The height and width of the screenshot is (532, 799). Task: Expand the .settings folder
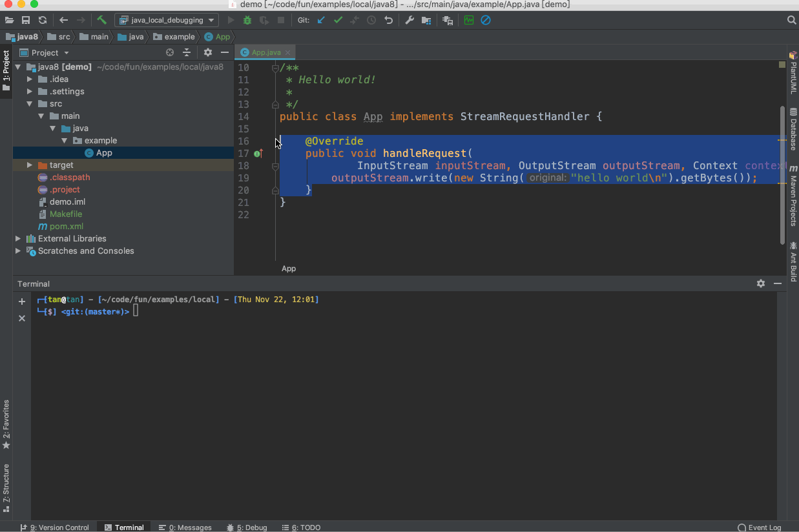click(x=30, y=92)
